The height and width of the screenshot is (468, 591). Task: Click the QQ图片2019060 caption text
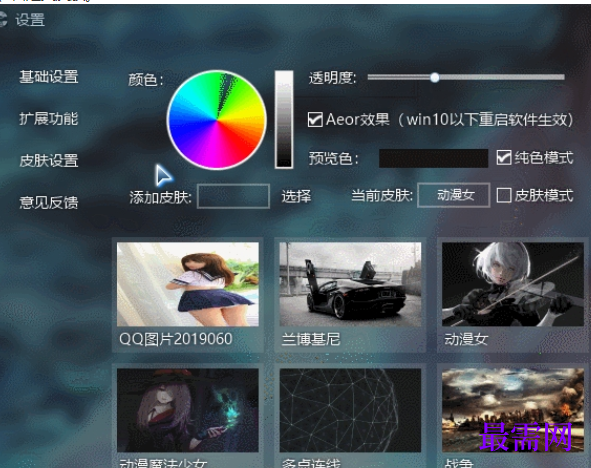pos(176,339)
